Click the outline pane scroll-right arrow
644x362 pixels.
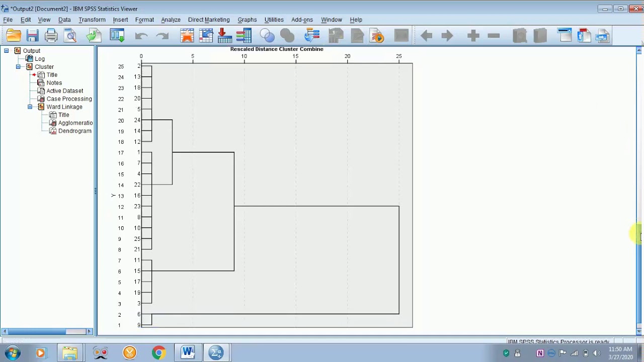click(90, 331)
